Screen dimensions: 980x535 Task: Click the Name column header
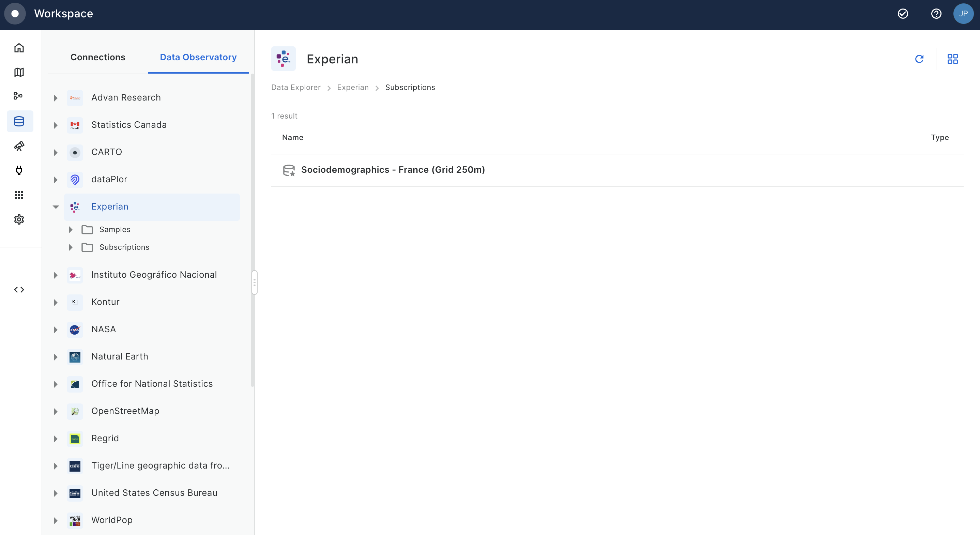point(293,137)
